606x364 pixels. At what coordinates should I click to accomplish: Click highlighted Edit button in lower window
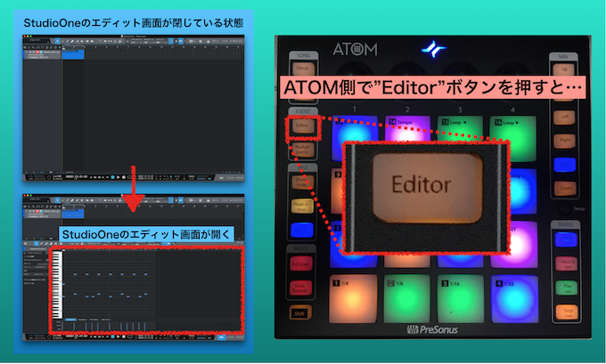click(x=221, y=337)
